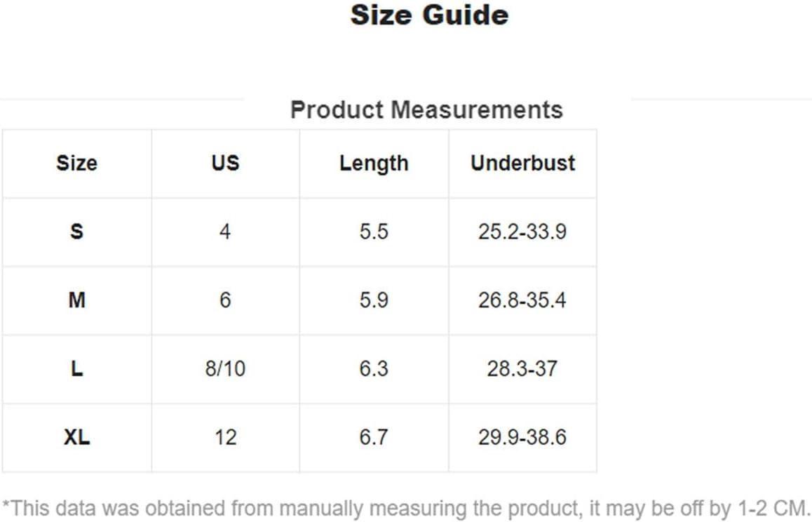Select the 5.9 length cell
The width and height of the screenshot is (812, 522).
(374, 300)
